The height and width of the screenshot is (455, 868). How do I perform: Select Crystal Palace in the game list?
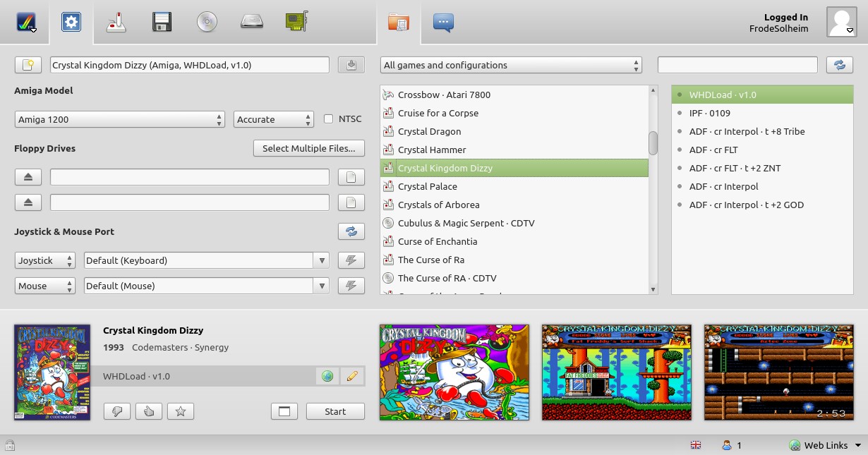click(x=428, y=186)
